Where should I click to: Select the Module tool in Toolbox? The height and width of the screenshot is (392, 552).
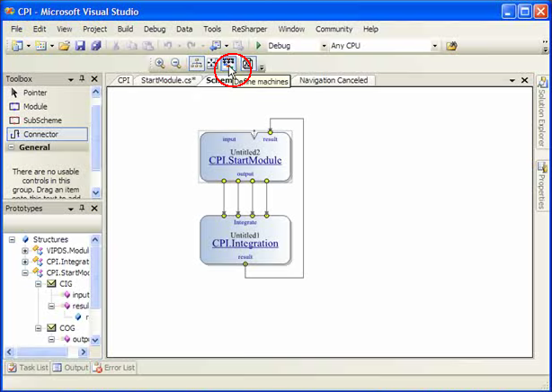pos(47,106)
